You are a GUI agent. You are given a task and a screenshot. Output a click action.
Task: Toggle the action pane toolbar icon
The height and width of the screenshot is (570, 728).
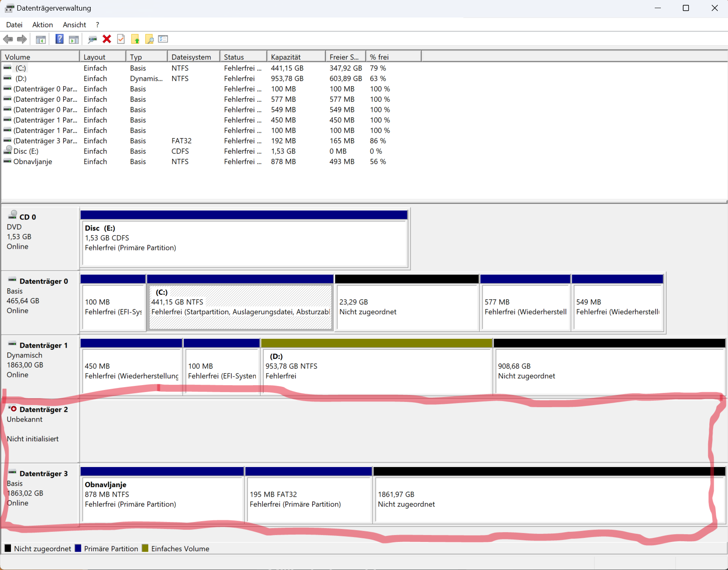point(74,39)
